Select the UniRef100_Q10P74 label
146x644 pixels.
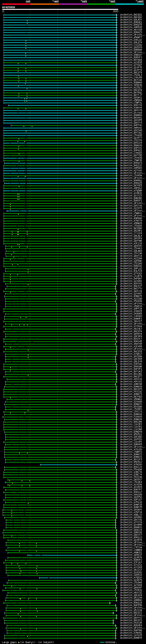pos(131,70)
